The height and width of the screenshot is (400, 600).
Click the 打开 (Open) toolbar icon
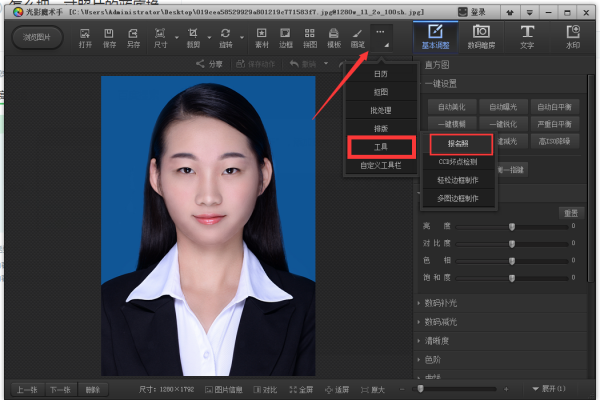coord(85,38)
